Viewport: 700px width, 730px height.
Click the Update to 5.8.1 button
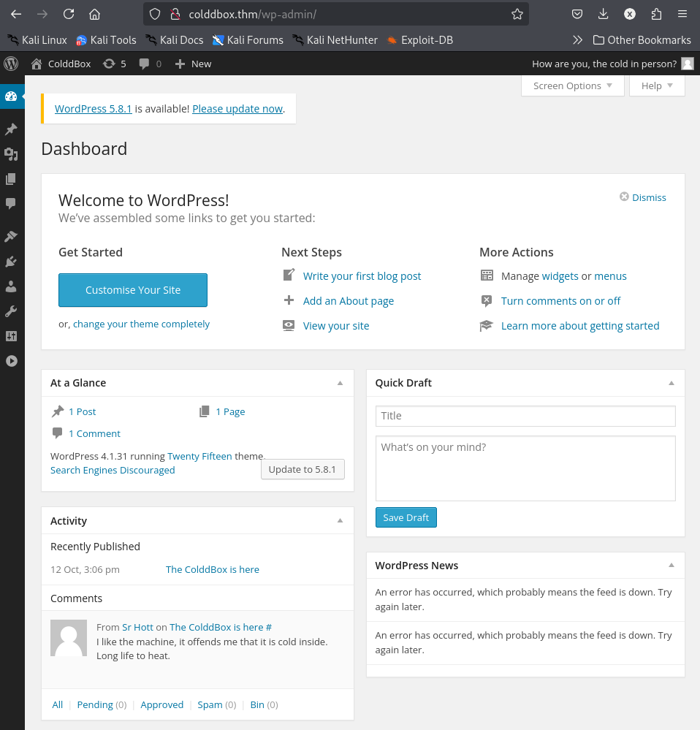(x=303, y=469)
